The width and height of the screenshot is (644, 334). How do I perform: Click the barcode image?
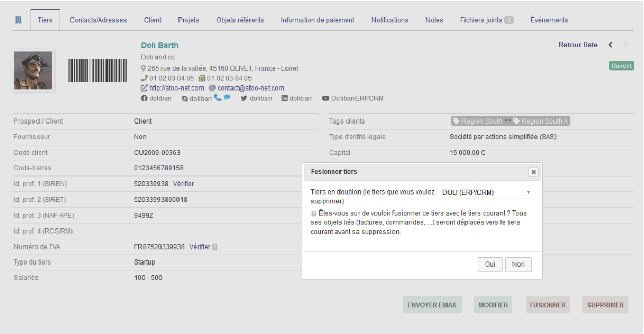pyautogui.click(x=98, y=71)
